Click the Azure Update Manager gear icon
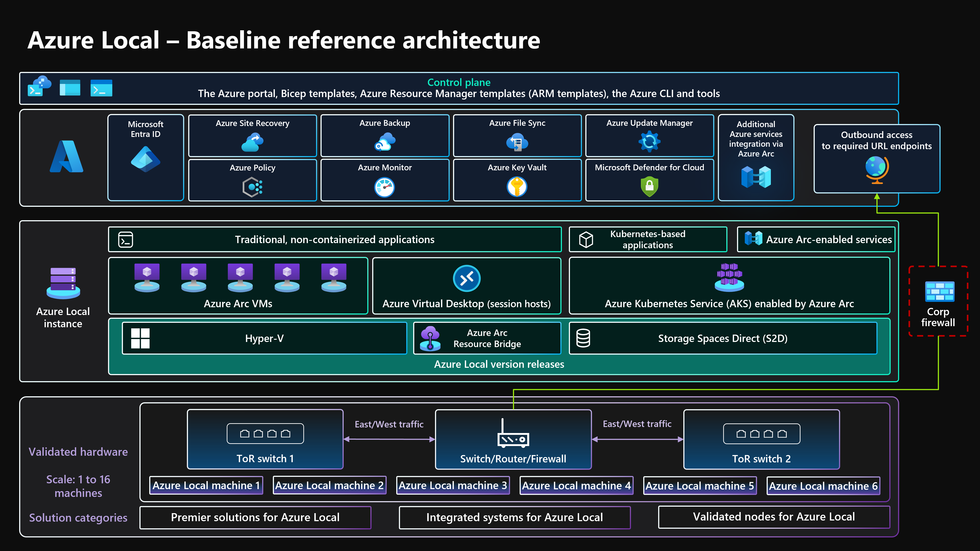 tap(649, 141)
